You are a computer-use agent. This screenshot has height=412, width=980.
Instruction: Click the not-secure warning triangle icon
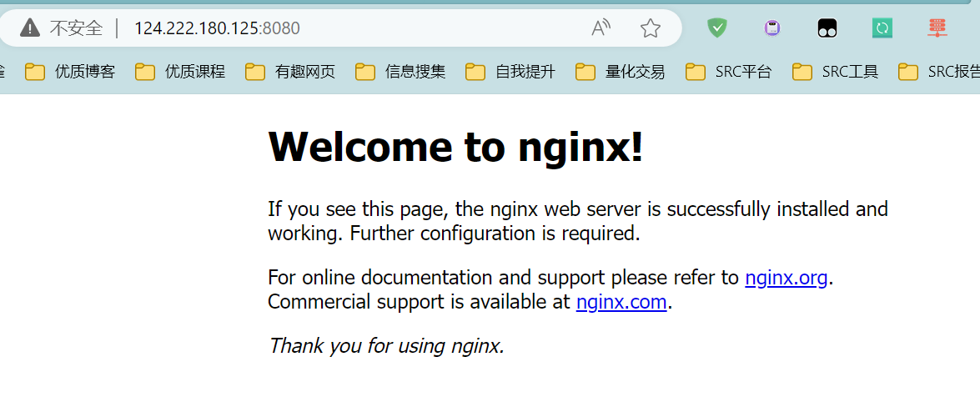[29, 28]
